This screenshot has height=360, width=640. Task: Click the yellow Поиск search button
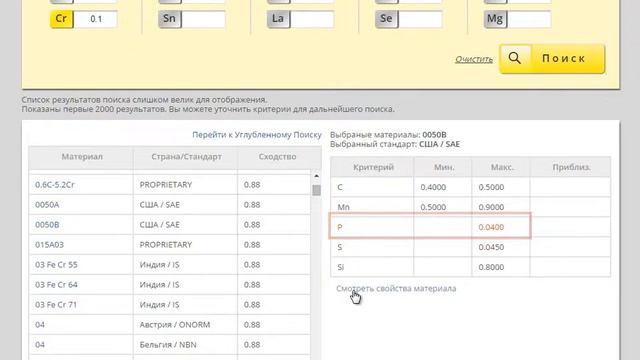tap(552, 59)
